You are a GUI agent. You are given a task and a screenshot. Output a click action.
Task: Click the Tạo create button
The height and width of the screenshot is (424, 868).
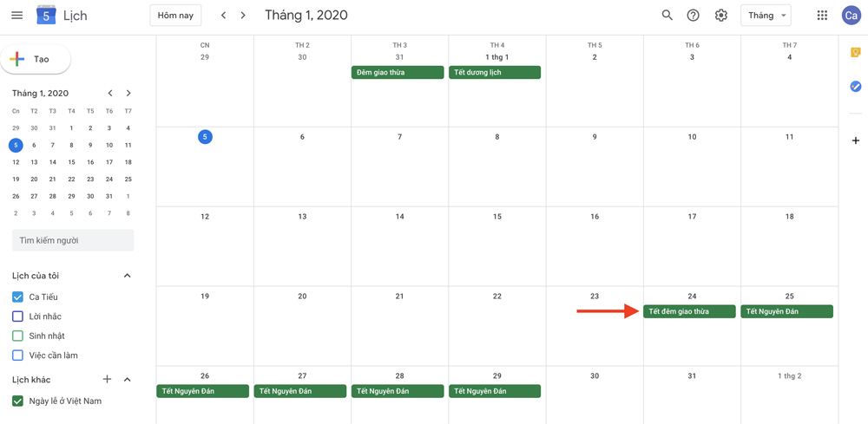click(x=36, y=59)
